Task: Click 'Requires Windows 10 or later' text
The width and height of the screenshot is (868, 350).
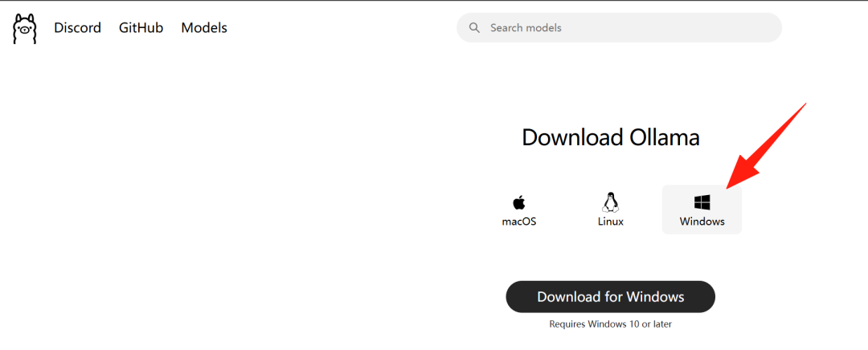Action: pyautogui.click(x=611, y=324)
